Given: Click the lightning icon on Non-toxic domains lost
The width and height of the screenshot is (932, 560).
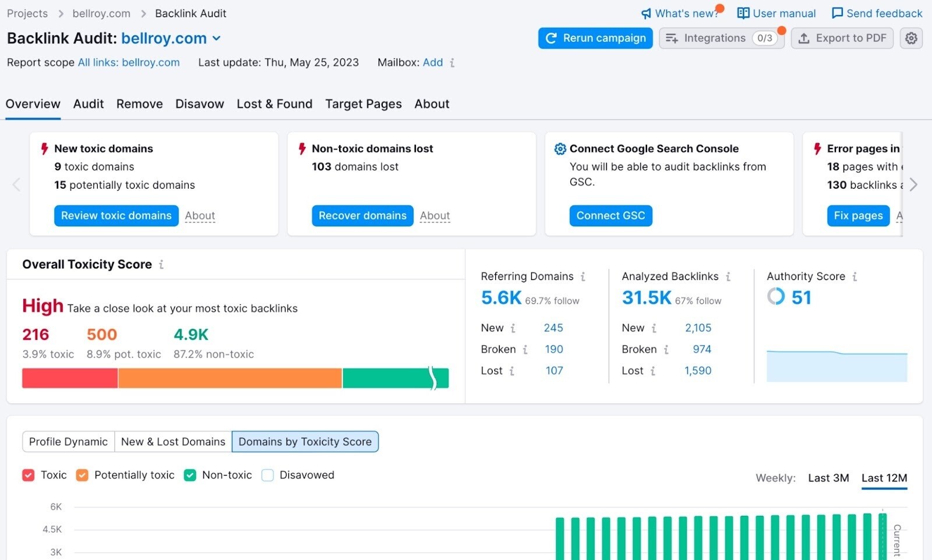Looking at the screenshot, I should (x=302, y=149).
